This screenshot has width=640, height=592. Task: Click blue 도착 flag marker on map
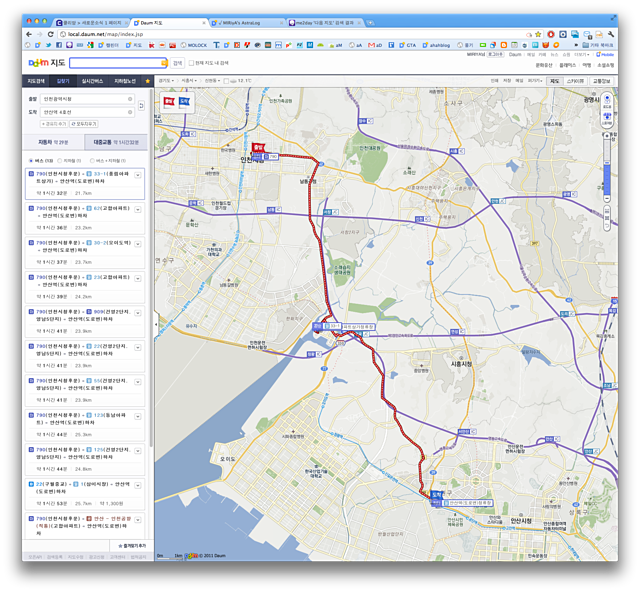click(437, 495)
